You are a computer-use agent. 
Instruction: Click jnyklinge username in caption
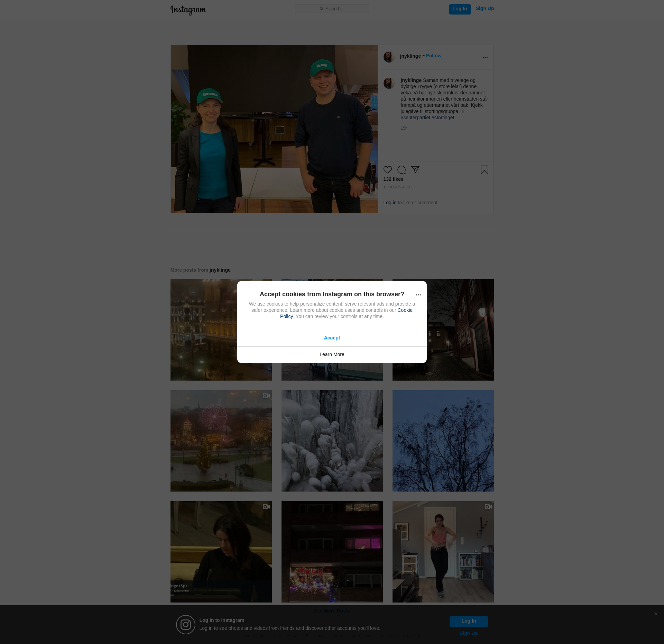point(411,80)
